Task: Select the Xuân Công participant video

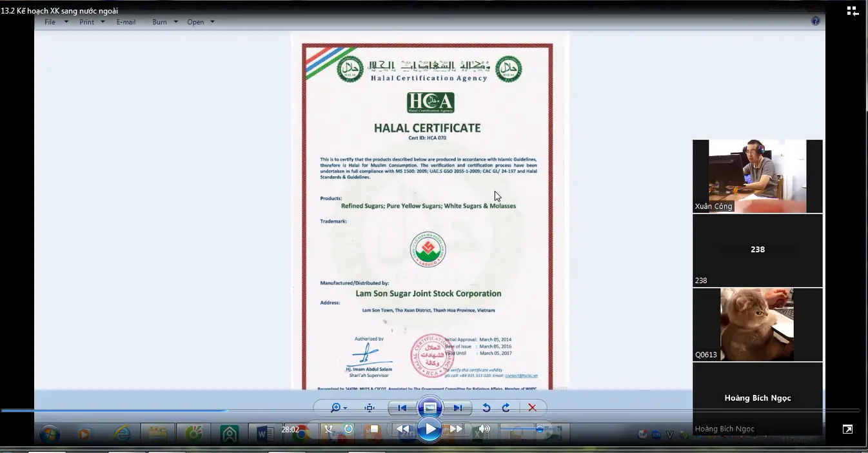Action: [758, 176]
